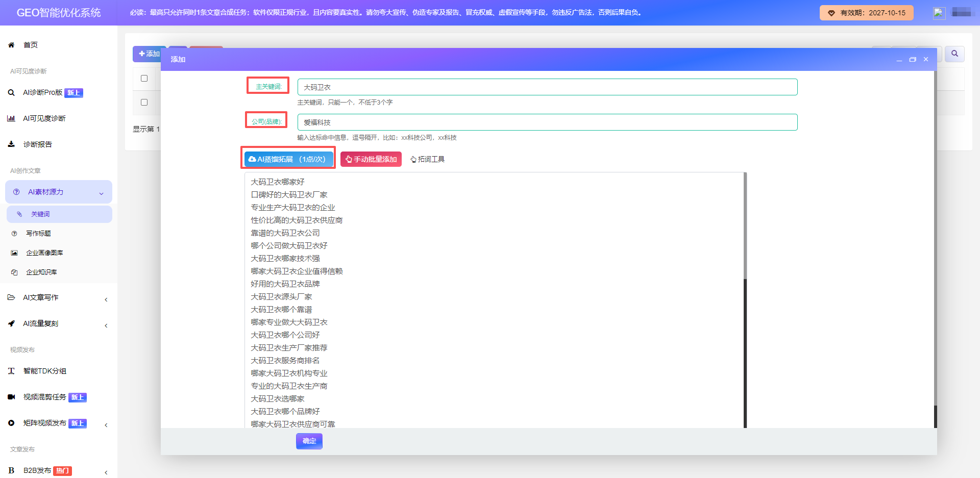Click the AI流量复刻 rocket icon
The width and height of the screenshot is (980, 478).
[x=11, y=323]
